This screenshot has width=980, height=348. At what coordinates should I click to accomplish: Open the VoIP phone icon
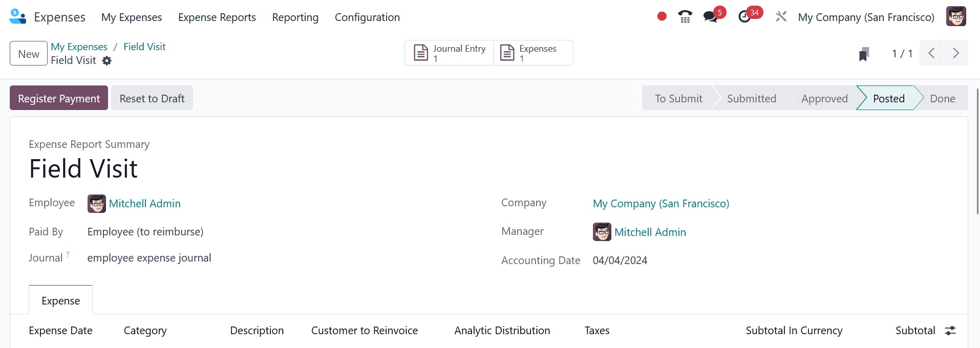pos(685,17)
